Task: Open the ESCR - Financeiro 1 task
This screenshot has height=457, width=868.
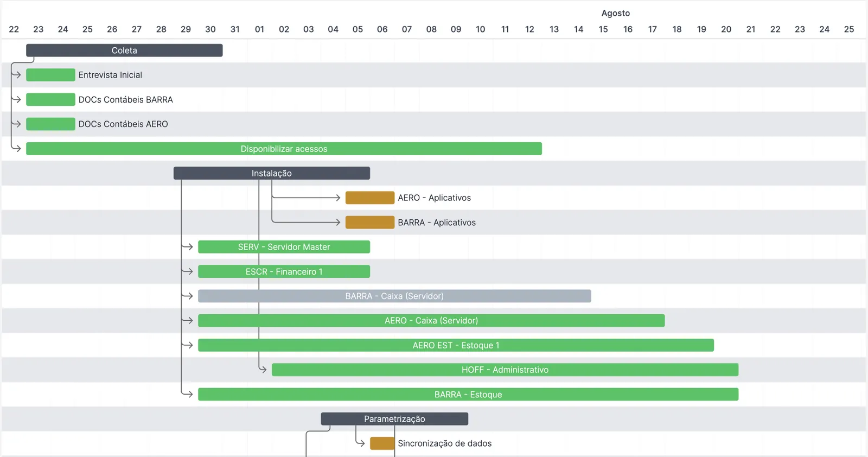Action: 284,271
